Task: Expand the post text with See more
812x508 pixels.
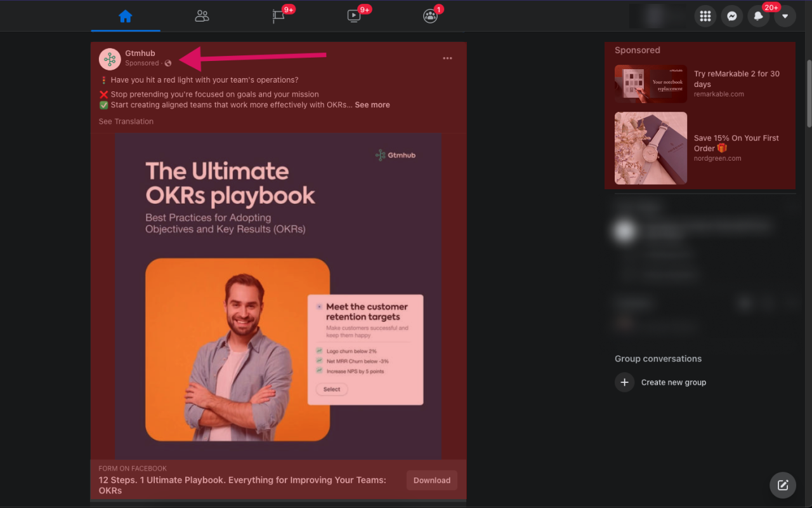Action: [372, 105]
